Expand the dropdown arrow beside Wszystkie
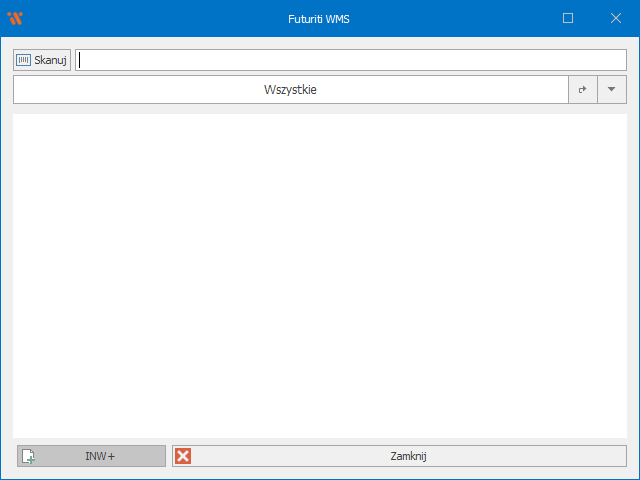Viewport: 640px width, 480px height. point(612,90)
